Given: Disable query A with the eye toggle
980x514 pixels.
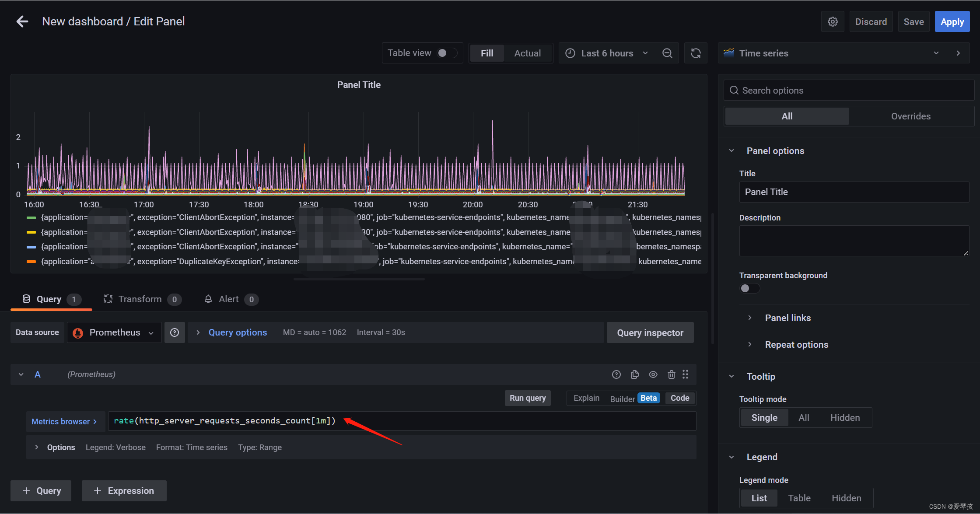Looking at the screenshot, I should click(653, 374).
